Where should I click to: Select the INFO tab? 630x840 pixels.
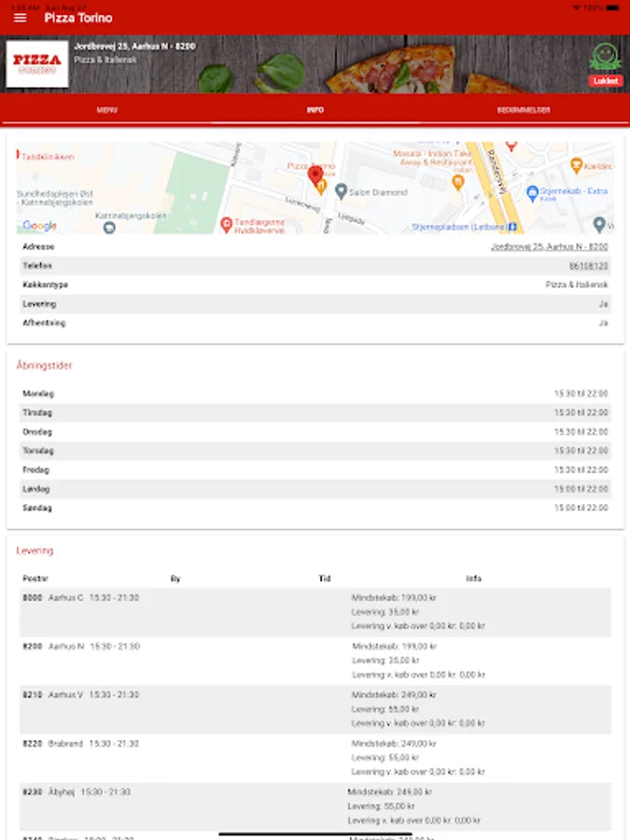click(315, 110)
